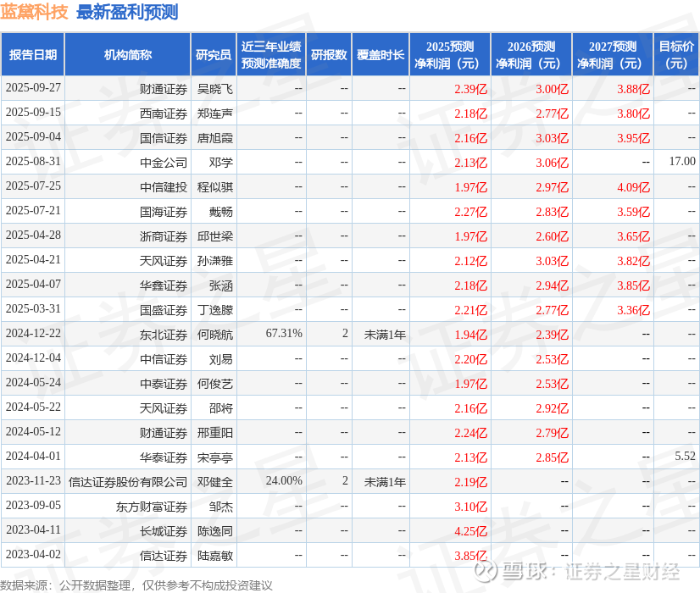The height and width of the screenshot is (593, 700).
Task: Click the 5.52 target price
Action: pos(686,456)
